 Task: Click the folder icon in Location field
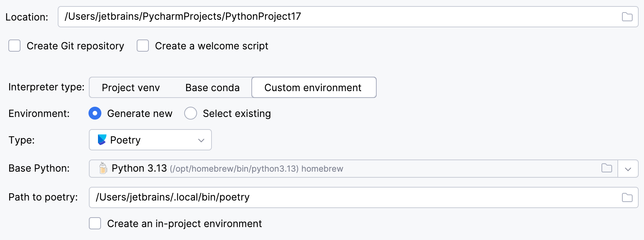(x=627, y=17)
